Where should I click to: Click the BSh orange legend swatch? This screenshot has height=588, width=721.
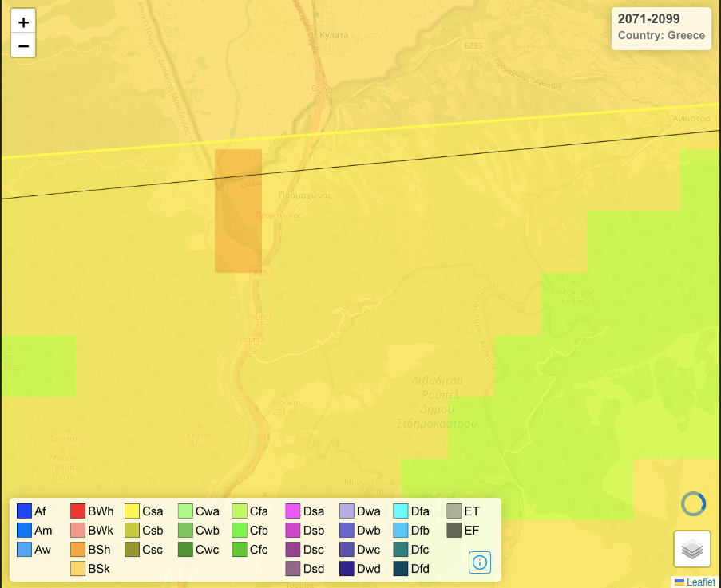point(77,550)
